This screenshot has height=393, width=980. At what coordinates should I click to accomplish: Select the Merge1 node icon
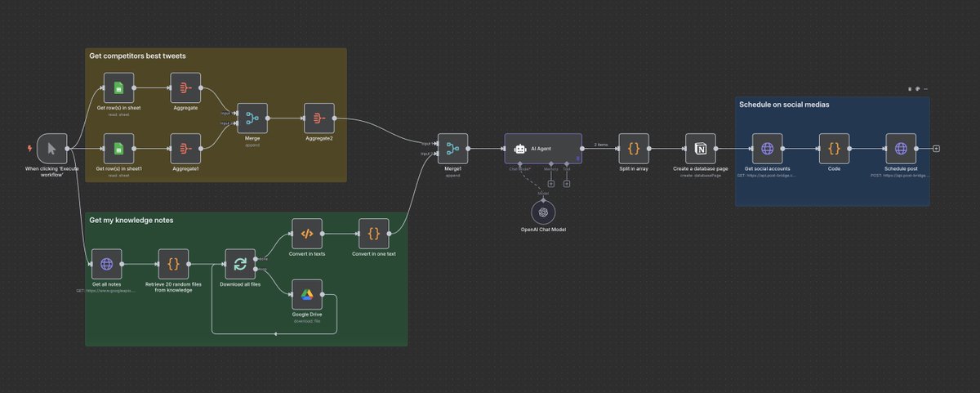click(452, 149)
